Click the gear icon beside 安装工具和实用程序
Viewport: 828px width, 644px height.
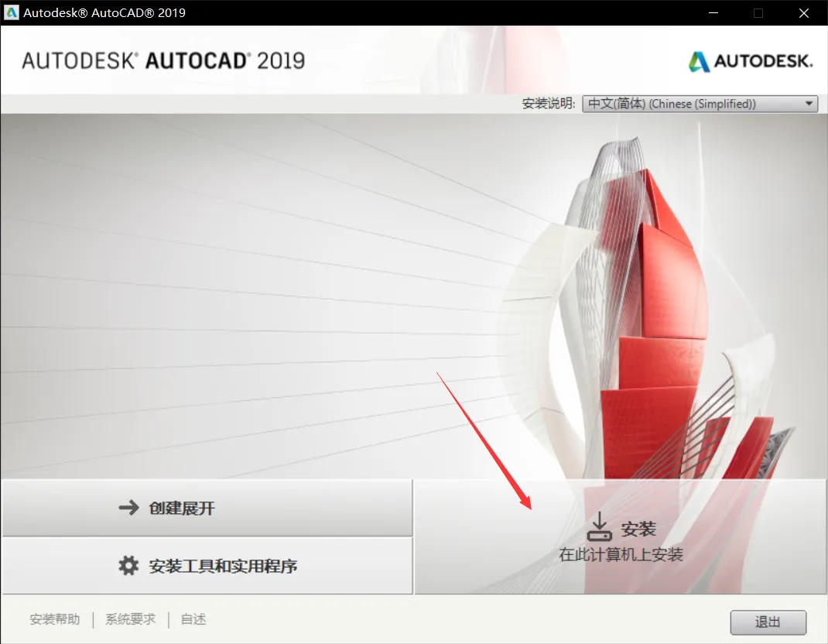pyautogui.click(x=128, y=566)
